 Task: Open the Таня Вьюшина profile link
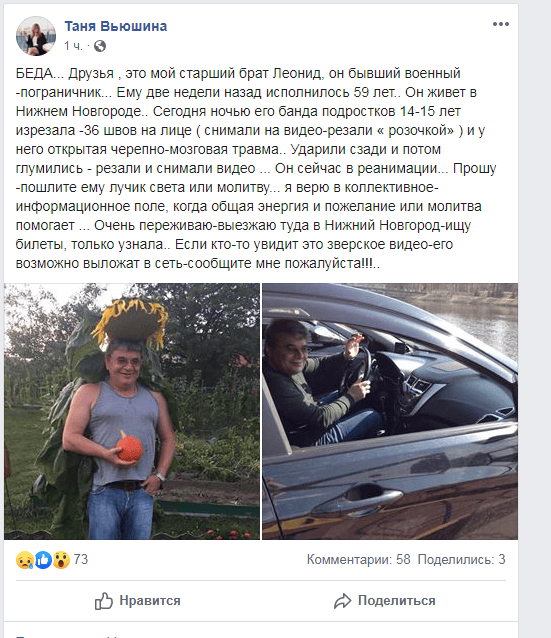(116, 26)
